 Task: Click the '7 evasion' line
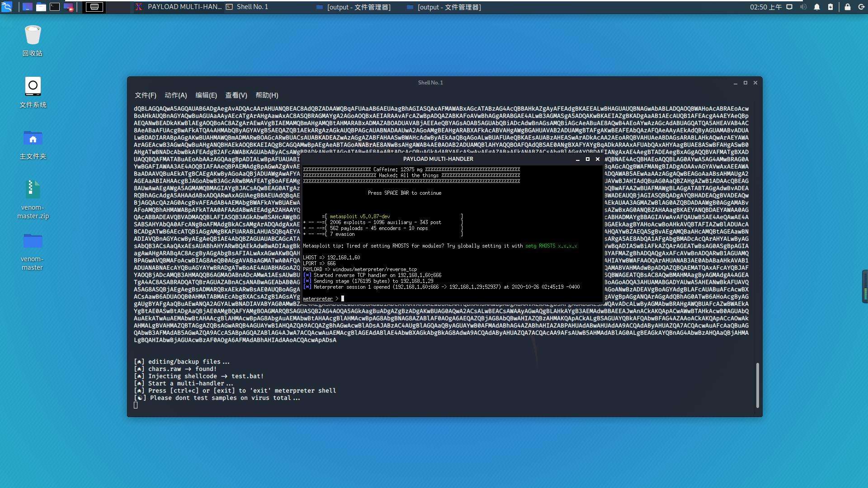[x=383, y=234]
